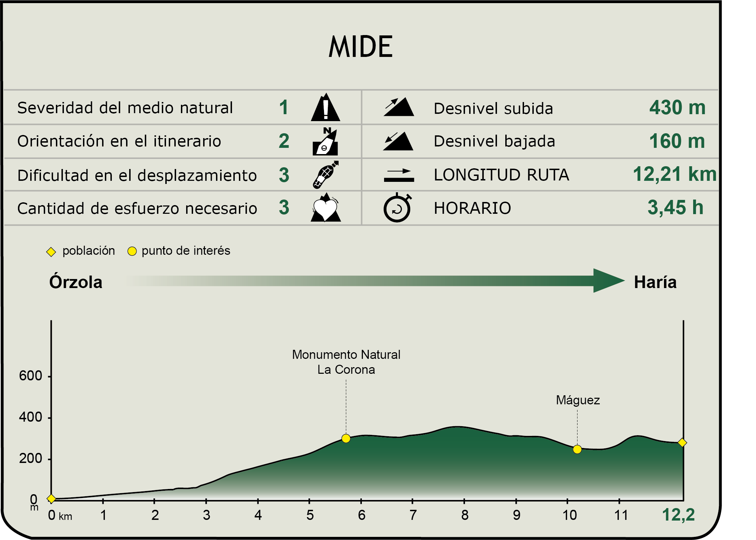The image size is (756, 540).
Task: Click the 8 km axis label
Action: [x=465, y=515]
